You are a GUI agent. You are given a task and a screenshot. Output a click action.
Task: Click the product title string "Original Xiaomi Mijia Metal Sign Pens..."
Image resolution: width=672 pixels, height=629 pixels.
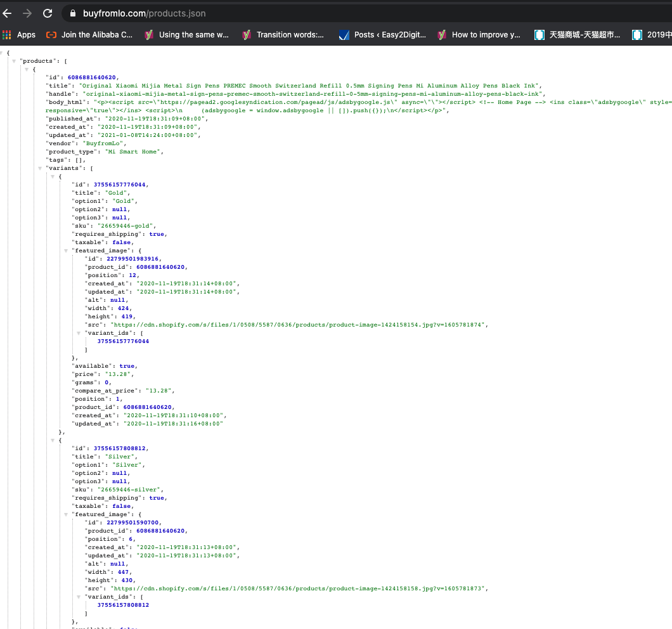(x=310, y=86)
